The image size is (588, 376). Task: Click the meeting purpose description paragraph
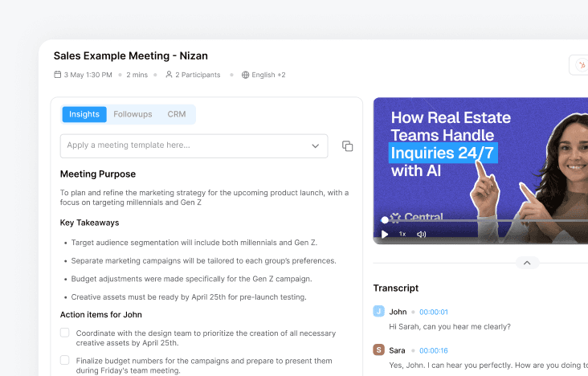[x=204, y=198]
